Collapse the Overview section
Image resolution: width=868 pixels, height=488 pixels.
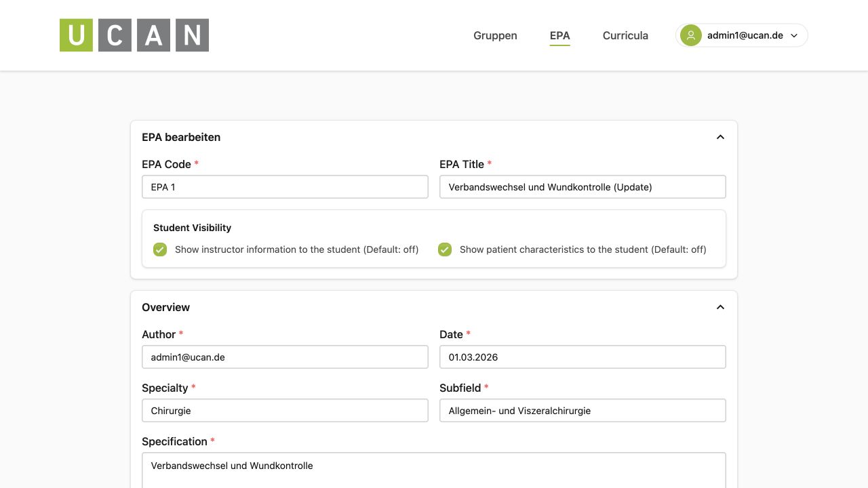720,307
